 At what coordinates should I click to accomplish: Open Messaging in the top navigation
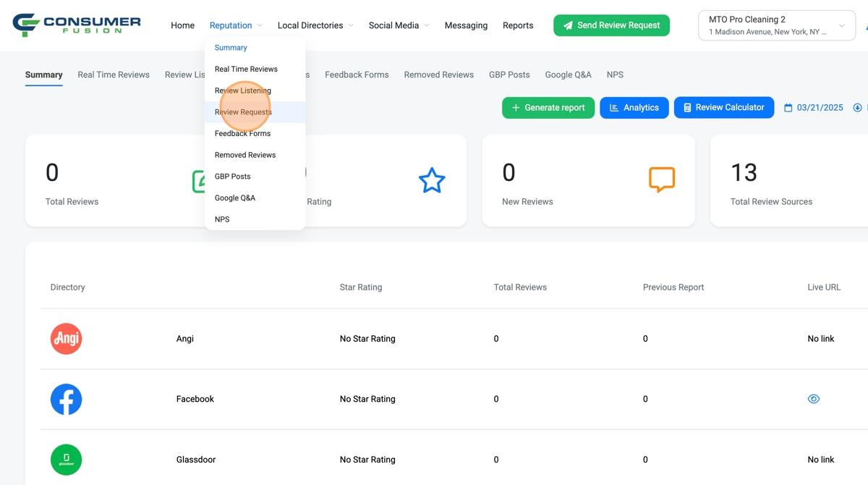coord(466,25)
